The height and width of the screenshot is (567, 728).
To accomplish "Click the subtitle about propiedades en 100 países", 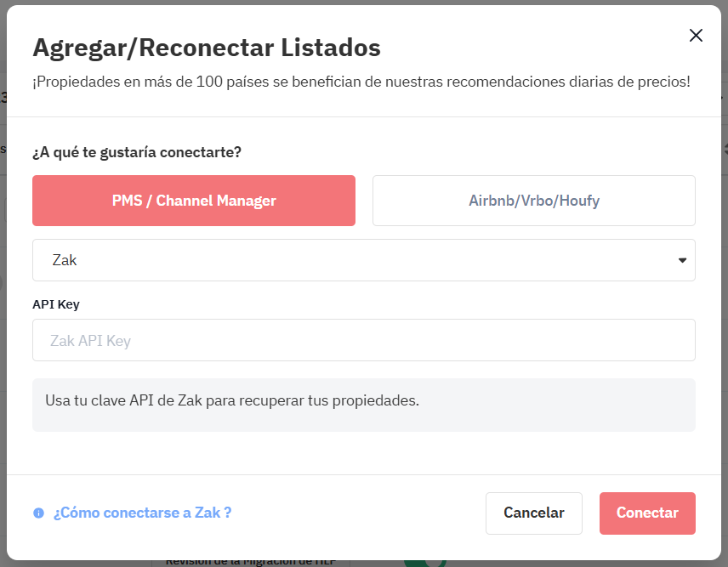I will 361,82.
